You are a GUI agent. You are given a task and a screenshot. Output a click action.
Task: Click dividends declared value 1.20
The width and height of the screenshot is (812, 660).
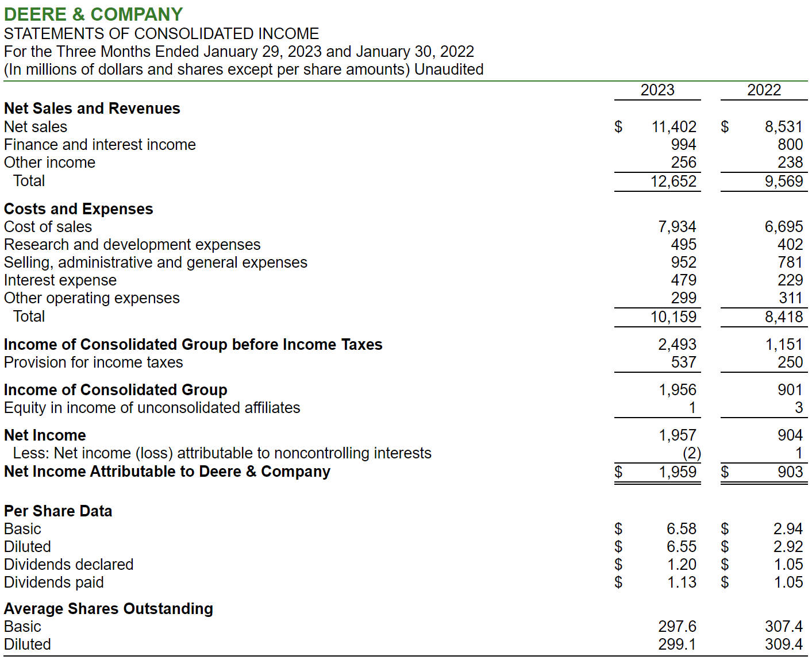pyautogui.click(x=682, y=564)
